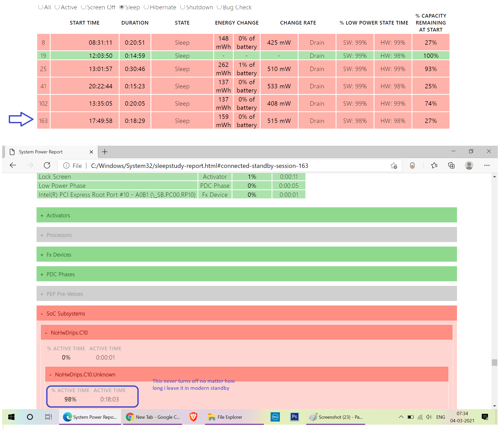Add this page to favorites star icon

click(x=393, y=166)
